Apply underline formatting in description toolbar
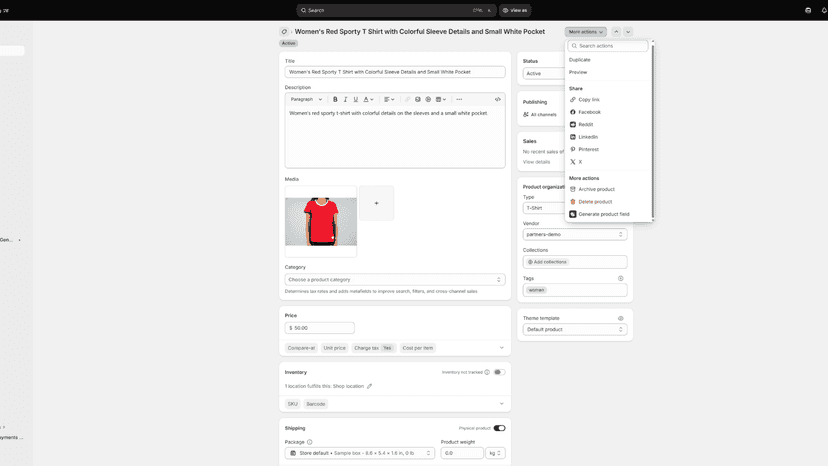This screenshot has height=466, width=828. click(355, 99)
